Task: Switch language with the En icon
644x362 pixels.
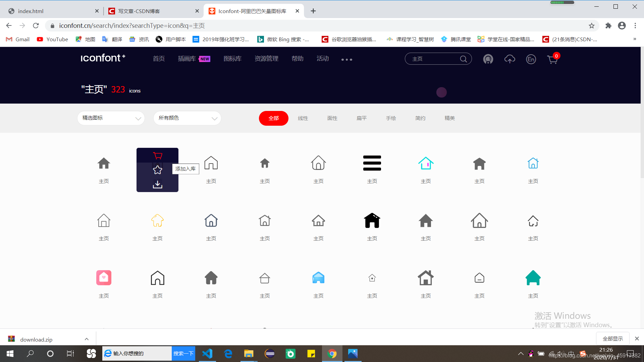Action: tap(531, 59)
